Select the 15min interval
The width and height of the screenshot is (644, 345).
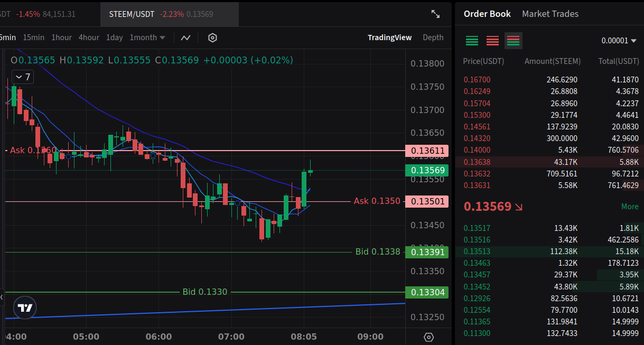click(34, 38)
